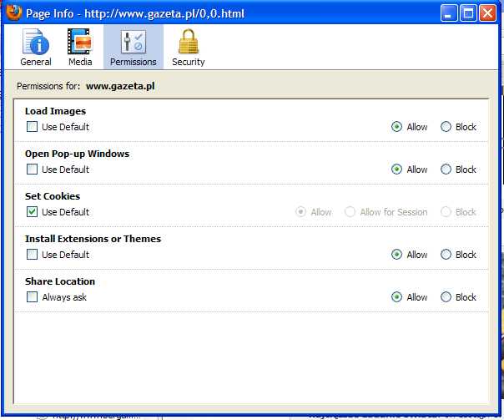Check Use Default for Install Extensions or Themes
The image size is (504, 420).
point(32,255)
